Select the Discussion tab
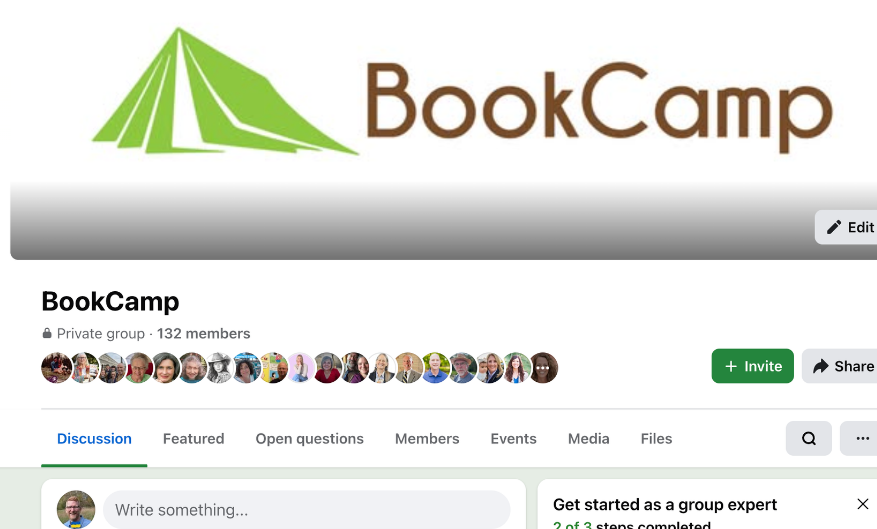The width and height of the screenshot is (877, 529). pos(94,438)
